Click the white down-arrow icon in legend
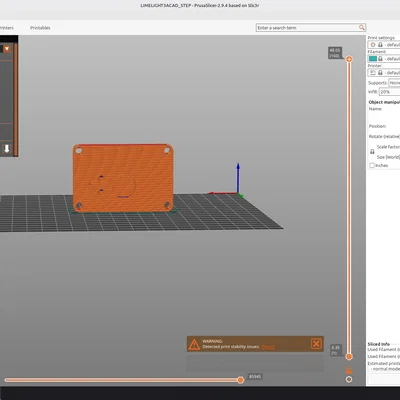This screenshot has height=400, width=400. [x=7, y=149]
